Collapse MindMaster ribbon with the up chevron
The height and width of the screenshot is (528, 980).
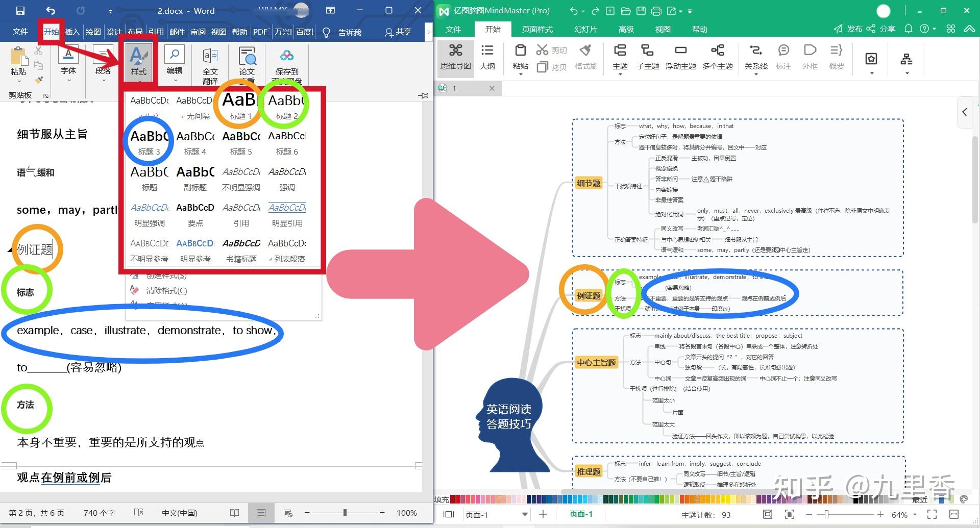click(x=969, y=29)
